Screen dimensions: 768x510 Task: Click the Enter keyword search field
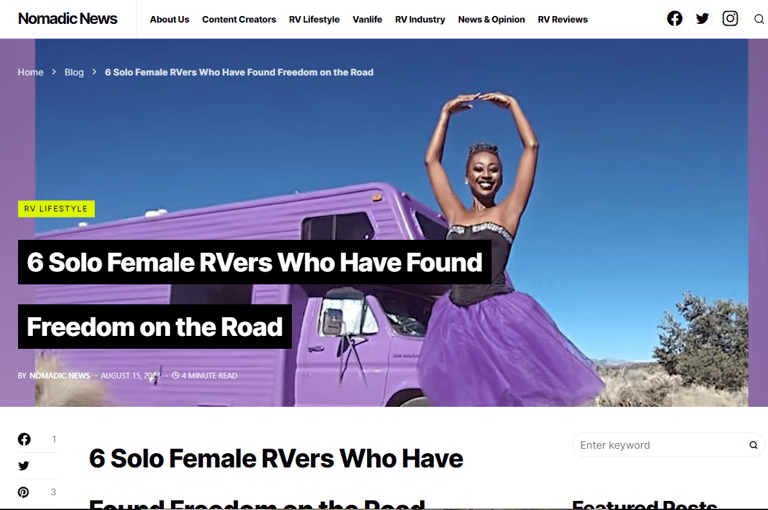(x=659, y=445)
